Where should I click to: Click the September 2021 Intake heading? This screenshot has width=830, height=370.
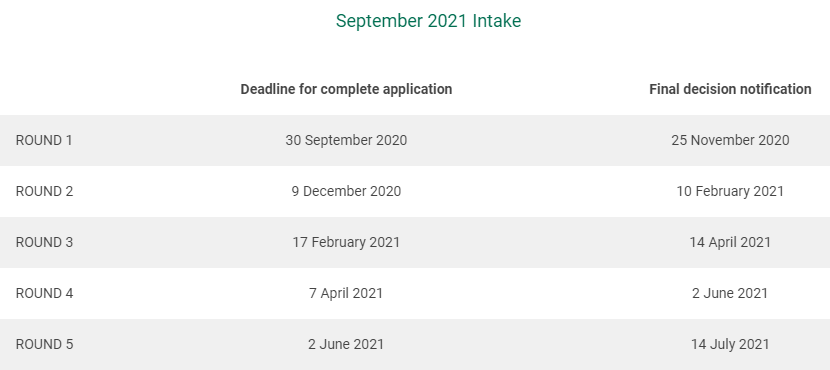(428, 21)
